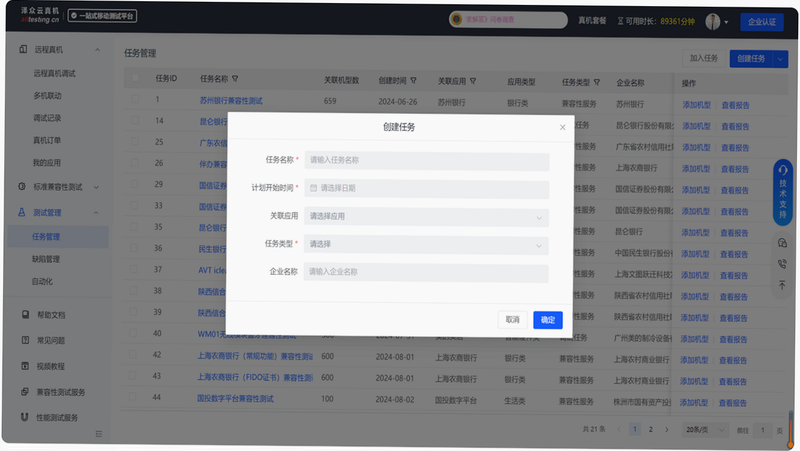Click the 前往 page number input
This screenshot has height=451, width=800.
tap(763, 430)
